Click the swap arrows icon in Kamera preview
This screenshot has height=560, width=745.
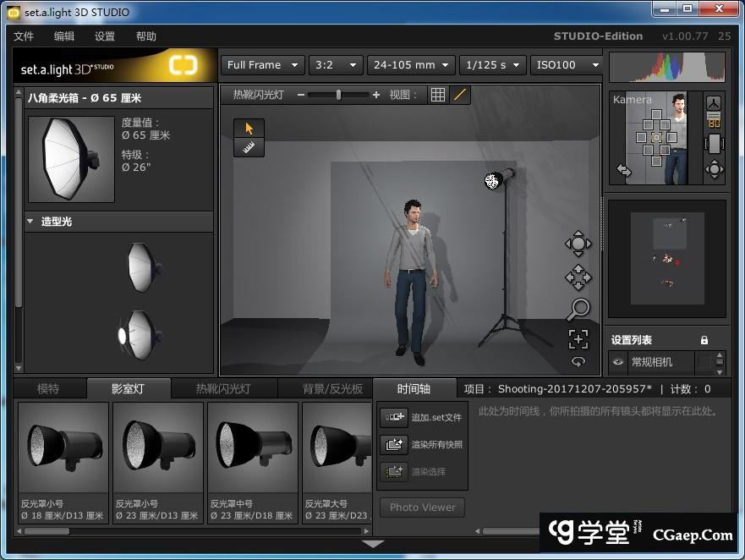pyautogui.click(x=624, y=170)
